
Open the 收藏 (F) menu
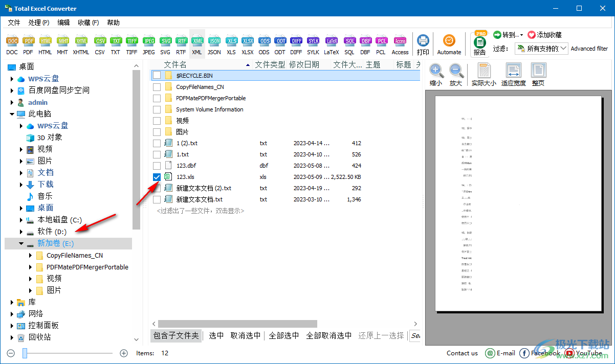(89, 22)
